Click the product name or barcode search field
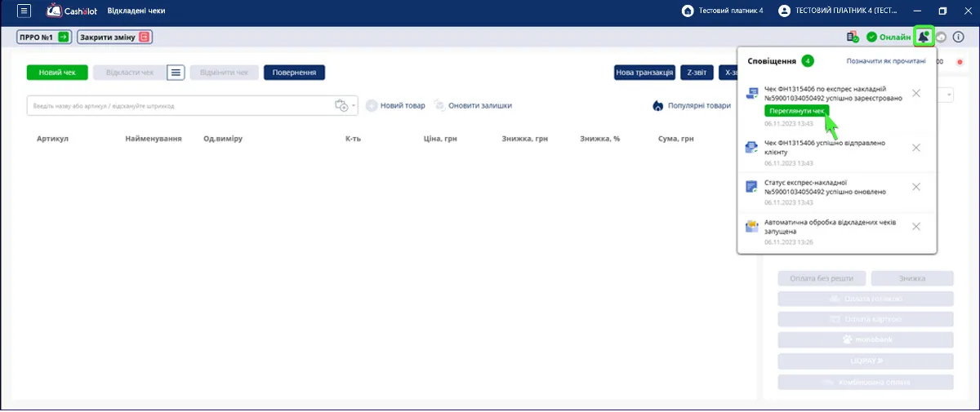The image size is (980, 412). (x=180, y=106)
